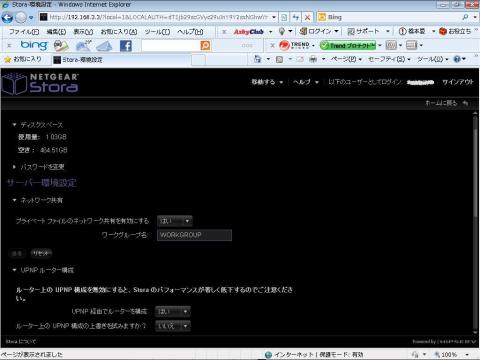
Task: Click the リセット button
Action: pos(41,253)
